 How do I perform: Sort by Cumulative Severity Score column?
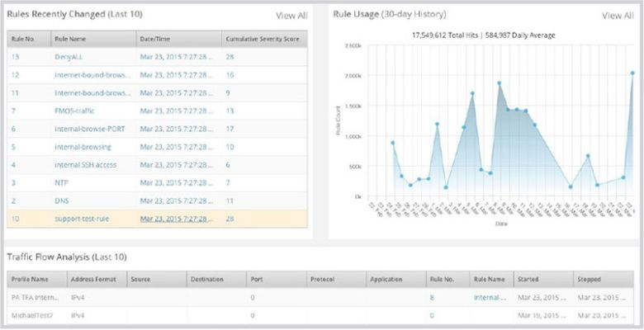pos(263,39)
